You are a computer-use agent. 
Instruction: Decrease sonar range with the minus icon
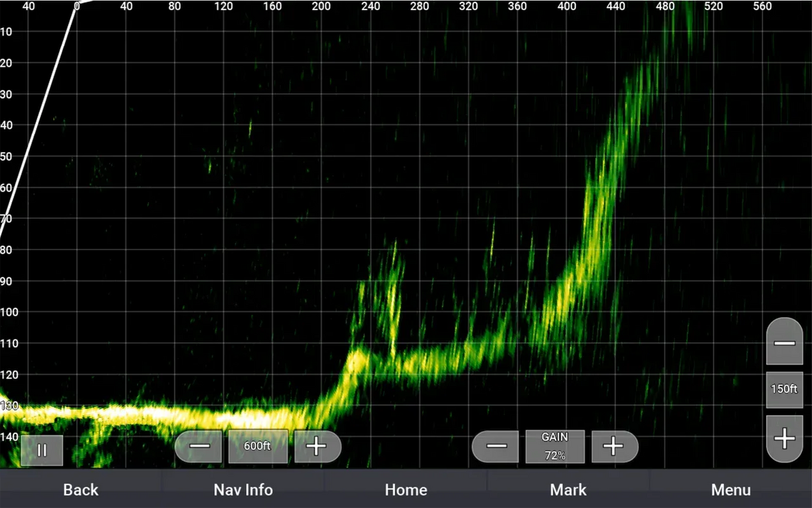[199, 446]
